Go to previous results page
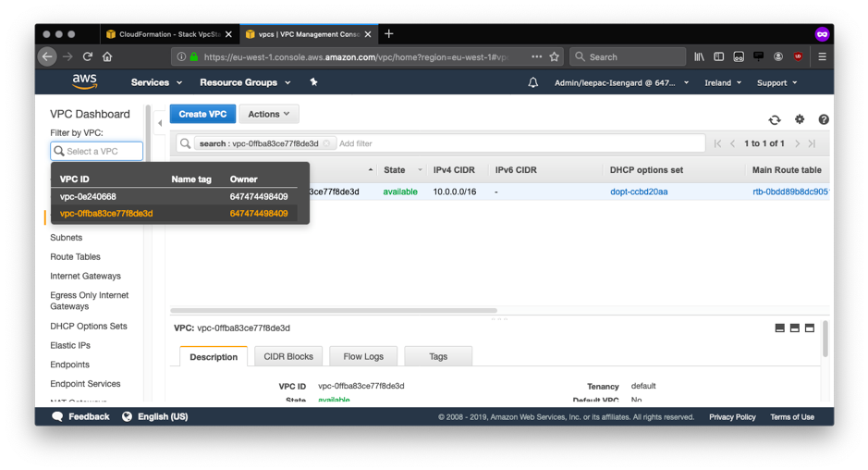Viewport: 868px width, 470px height. (732, 143)
